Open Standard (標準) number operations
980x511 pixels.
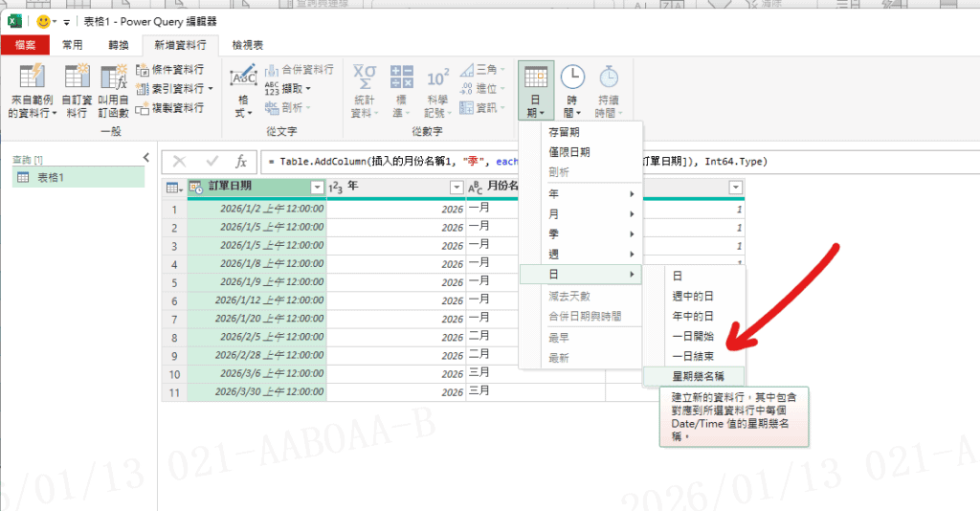coord(401,91)
